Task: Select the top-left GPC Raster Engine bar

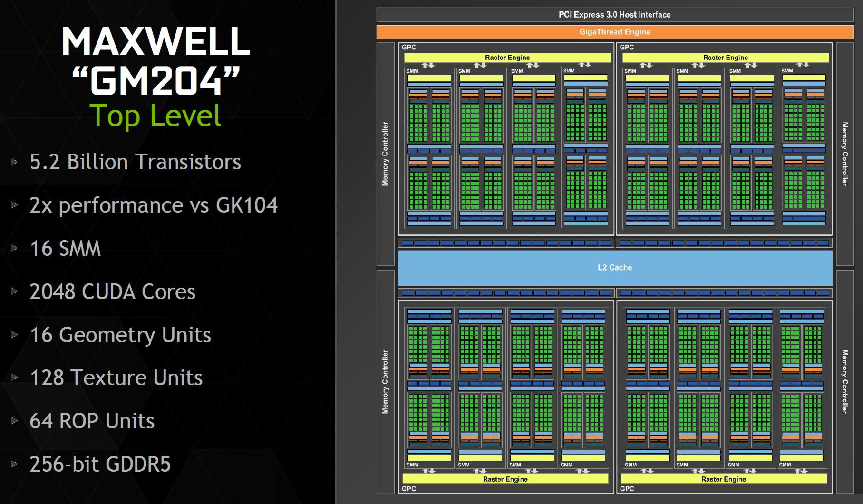Action: coord(507,58)
